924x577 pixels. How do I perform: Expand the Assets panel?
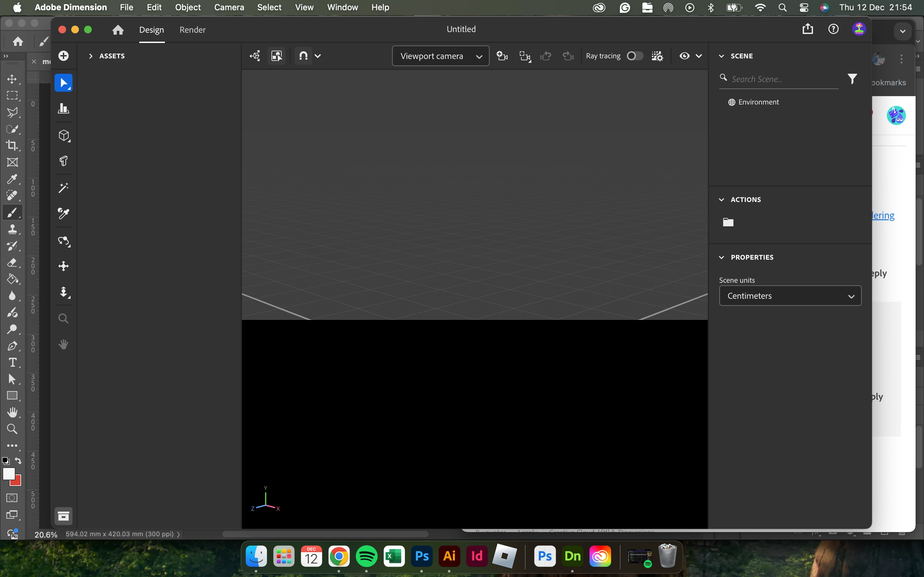coord(91,56)
